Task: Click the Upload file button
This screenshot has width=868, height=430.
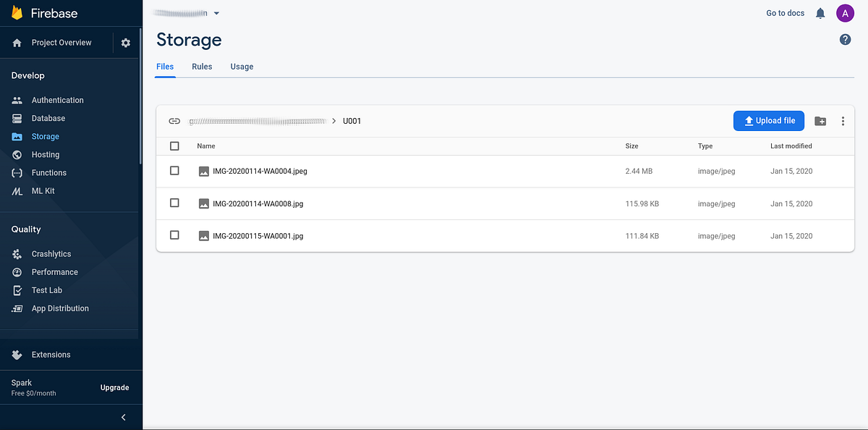Action: pos(768,120)
